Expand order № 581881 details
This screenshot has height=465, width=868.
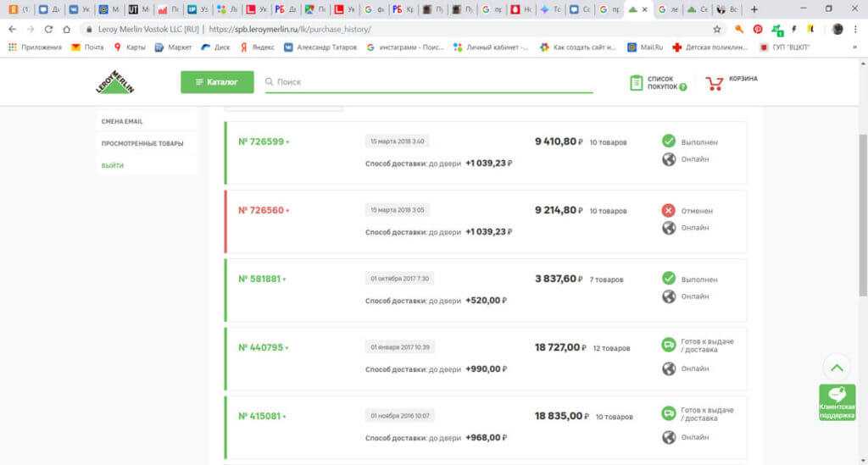click(x=262, y=279)
